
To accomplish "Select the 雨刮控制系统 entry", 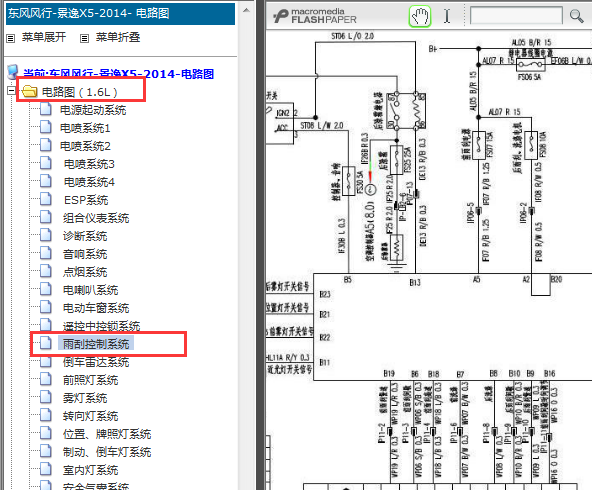I will pyautogui.click(x=96, y=344).
